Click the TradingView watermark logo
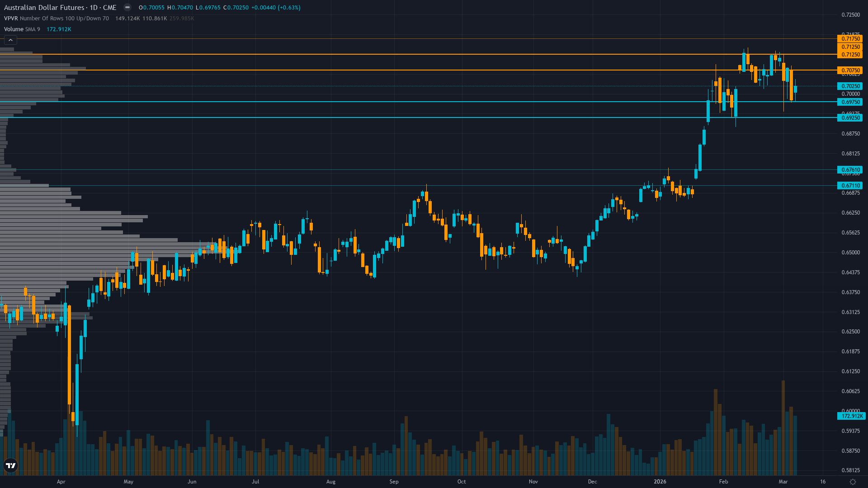The height and width of the screenshot is (488, 868). [x=10, y=465]
